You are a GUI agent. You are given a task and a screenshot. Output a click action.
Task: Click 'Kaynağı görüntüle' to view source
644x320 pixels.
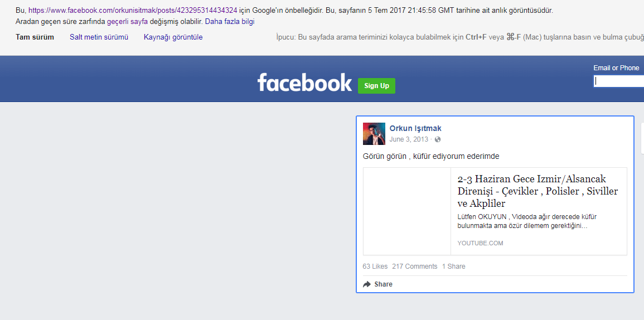[x=173, y=37]
